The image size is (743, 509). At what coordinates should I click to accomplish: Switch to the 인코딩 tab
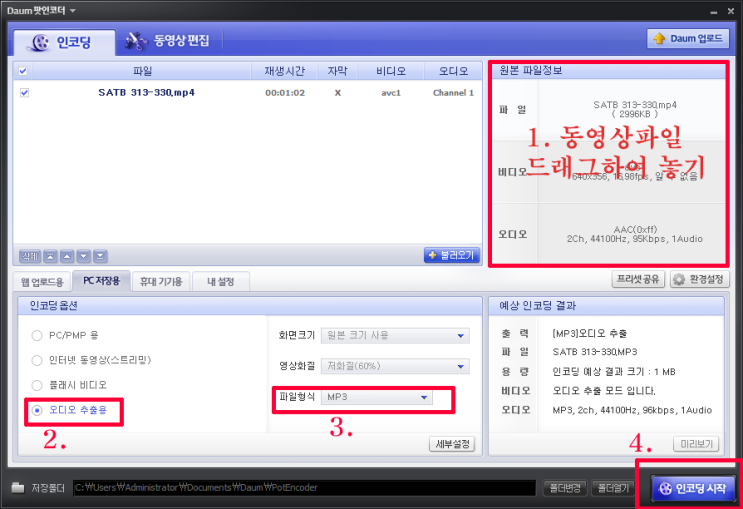click(64, 43)
